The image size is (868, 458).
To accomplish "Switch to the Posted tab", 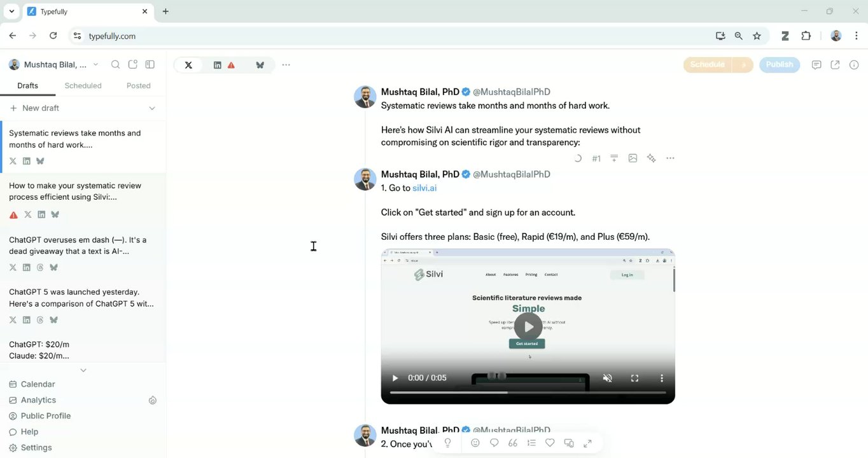I will [x=138, y=85].
